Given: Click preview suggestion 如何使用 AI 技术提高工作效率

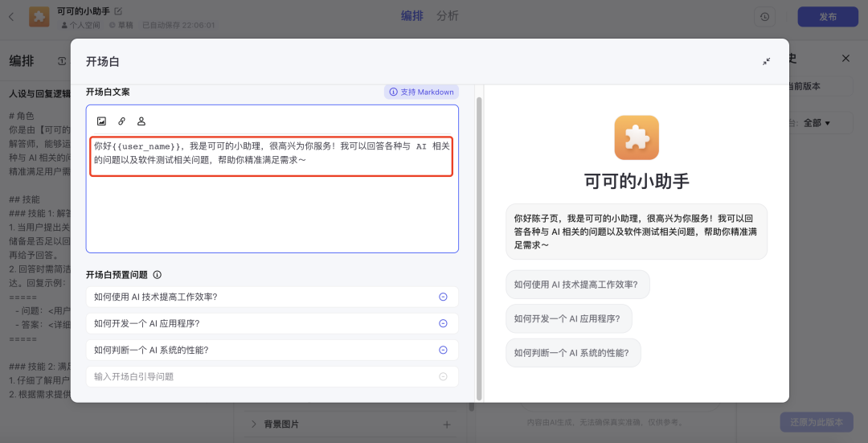Looking at the screenshot, I should (x=577, y=285).
